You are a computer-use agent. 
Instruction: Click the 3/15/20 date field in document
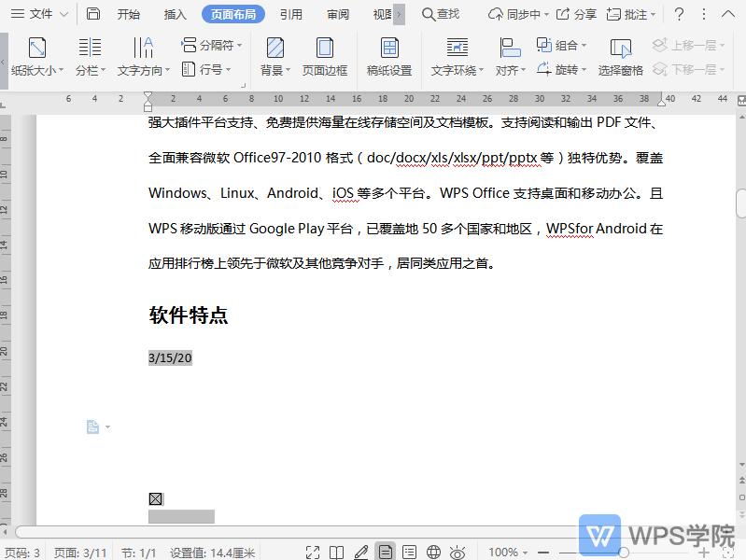point(170,358)
